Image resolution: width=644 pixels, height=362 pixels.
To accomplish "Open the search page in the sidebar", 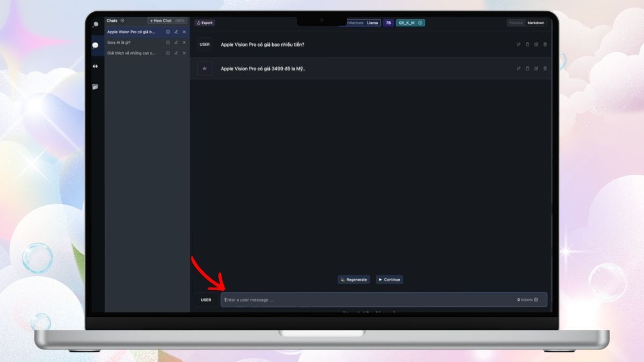I will (95, 24).
